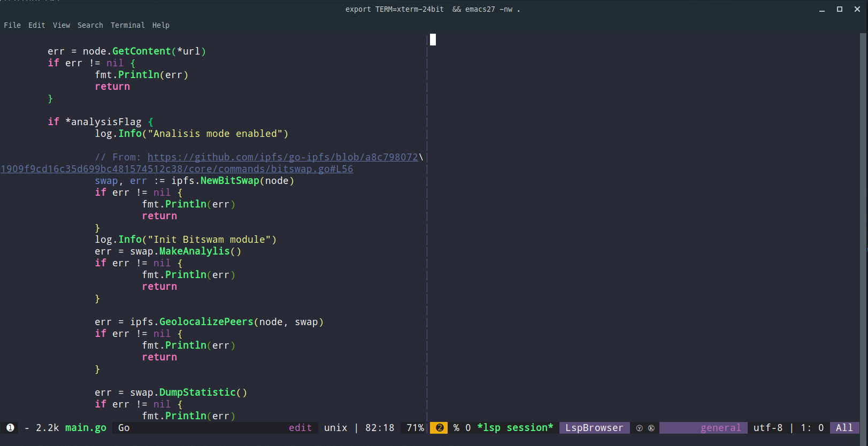This screenshot has width=868, height=446.
Task: Open the GitHub go-ipfs URL link
Action: click(x=283, y=157)
